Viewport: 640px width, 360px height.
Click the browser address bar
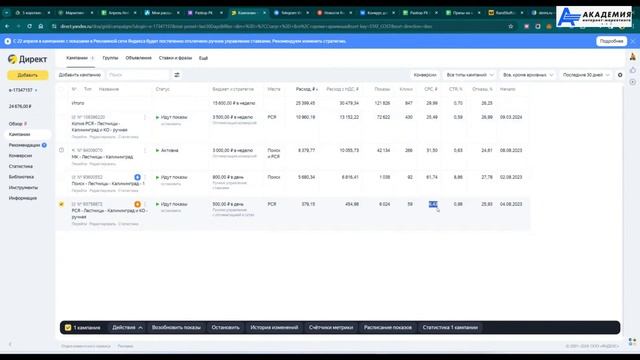click(282, 26)
